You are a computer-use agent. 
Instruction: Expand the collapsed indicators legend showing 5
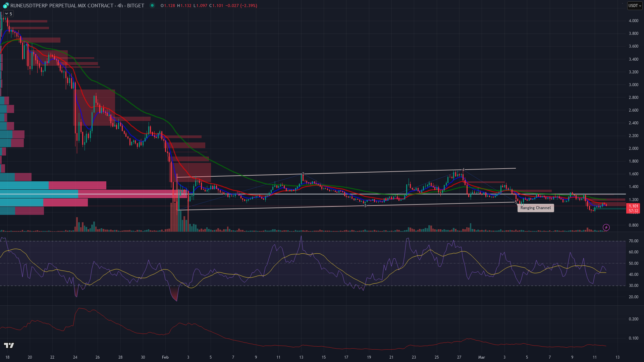8,14
